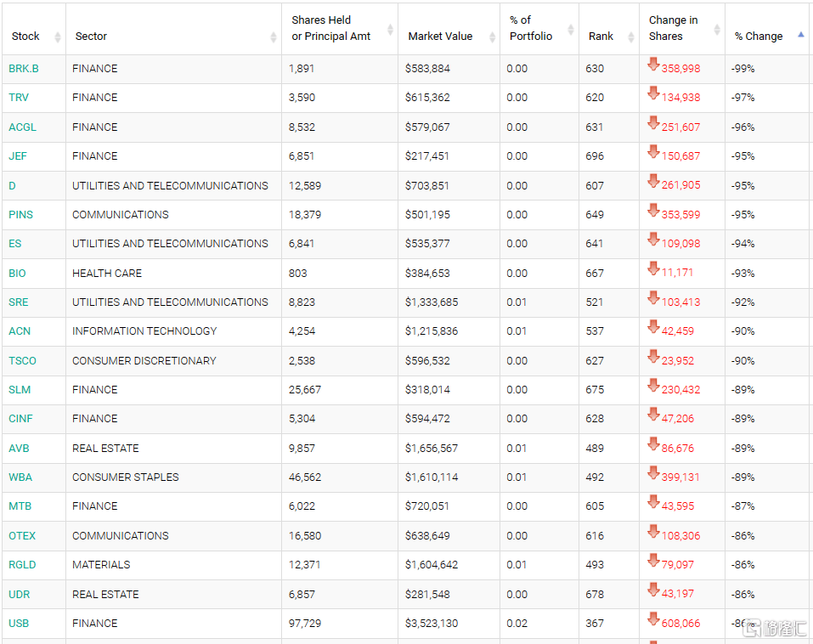Open the TSCO ticker link
Viewport: 813px width, 644px height.
23,361
